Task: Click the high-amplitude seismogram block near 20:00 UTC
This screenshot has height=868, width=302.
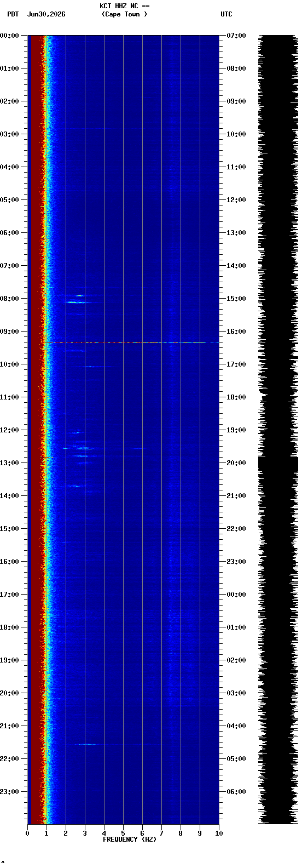Action: pyautogui.click(x=278, y=465)
